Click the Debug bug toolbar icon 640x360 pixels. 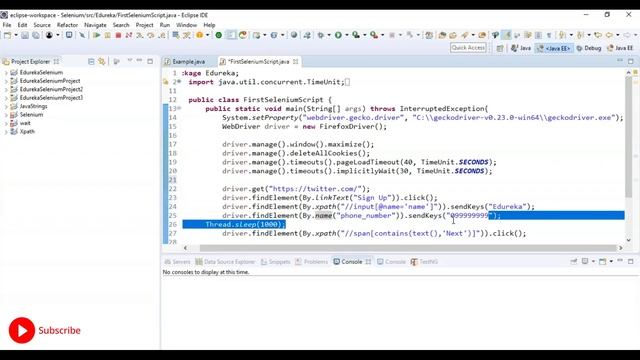[321, 35]
